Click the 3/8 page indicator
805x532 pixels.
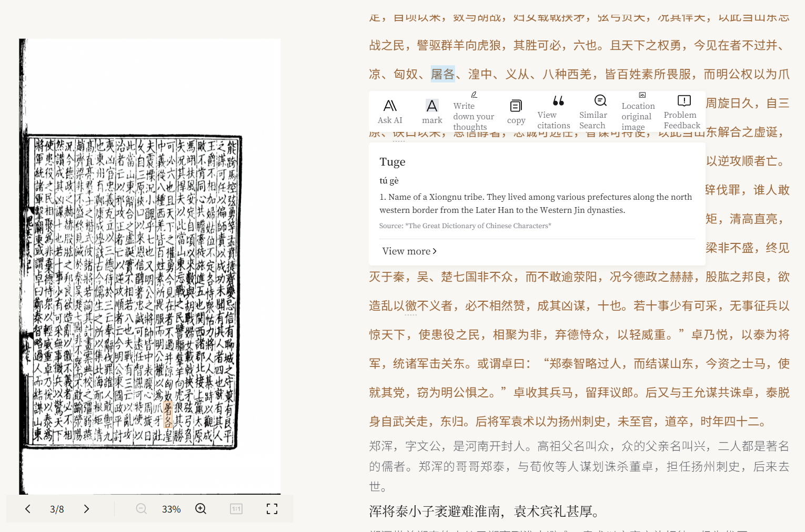point(57,509)
